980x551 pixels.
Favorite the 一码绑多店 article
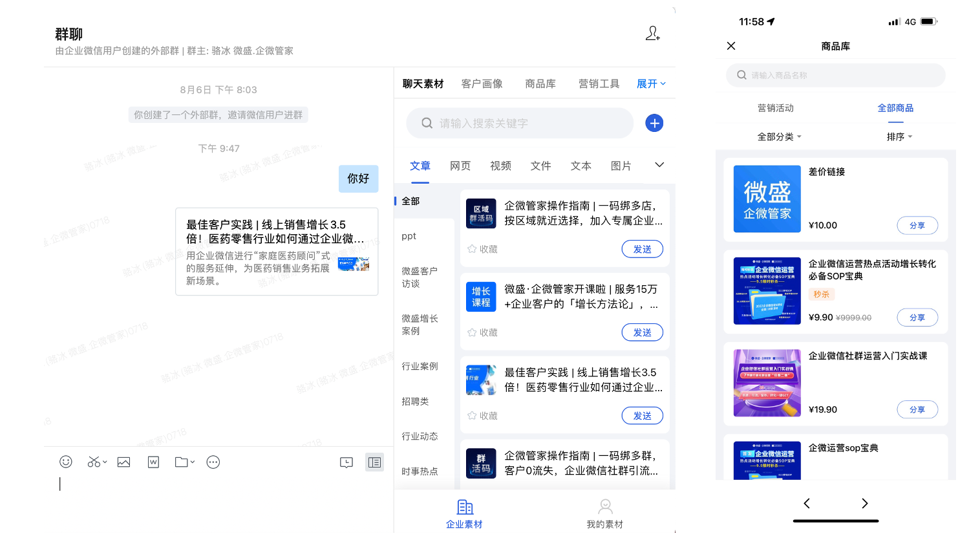coord(482,249)
